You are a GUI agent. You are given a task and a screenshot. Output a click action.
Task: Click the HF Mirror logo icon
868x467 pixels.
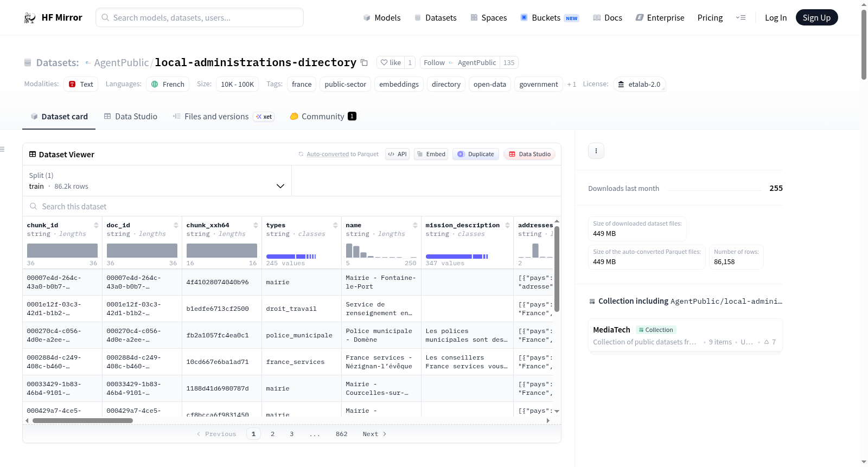[30, 18]
